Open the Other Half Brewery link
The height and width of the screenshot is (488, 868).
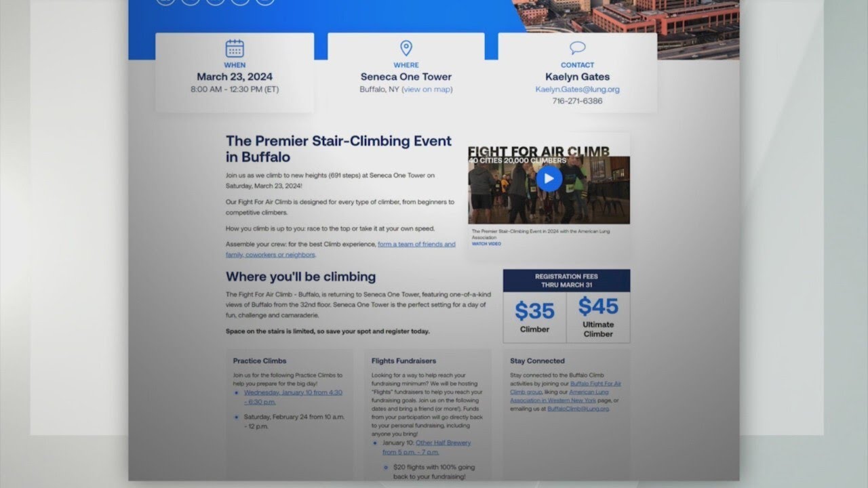pos(427,447)
